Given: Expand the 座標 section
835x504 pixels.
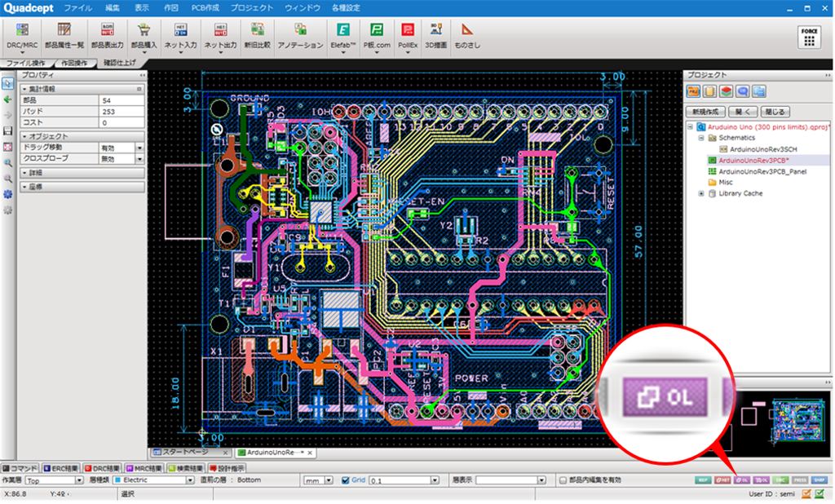Looking at the screenshot, I should (x=82, y=187).
